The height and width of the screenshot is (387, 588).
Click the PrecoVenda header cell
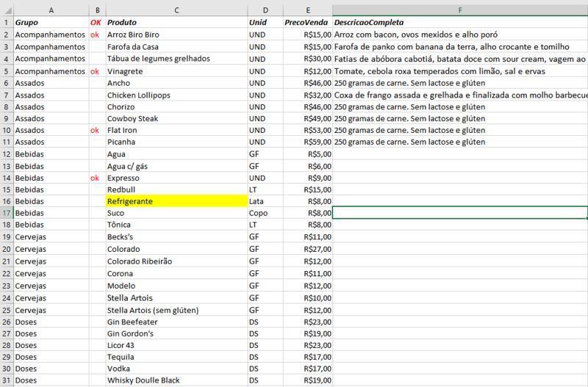click(308, 22)
